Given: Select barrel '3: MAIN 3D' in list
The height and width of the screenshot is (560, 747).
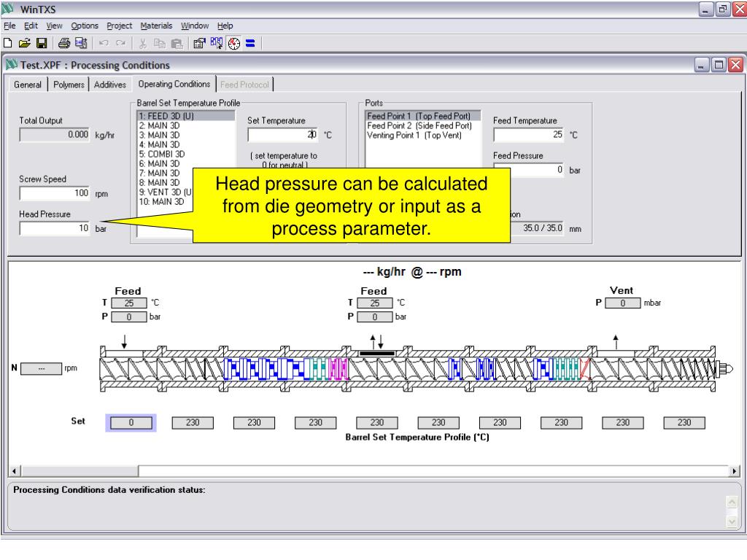Looking at the screenshot, I should coord(186,135).
